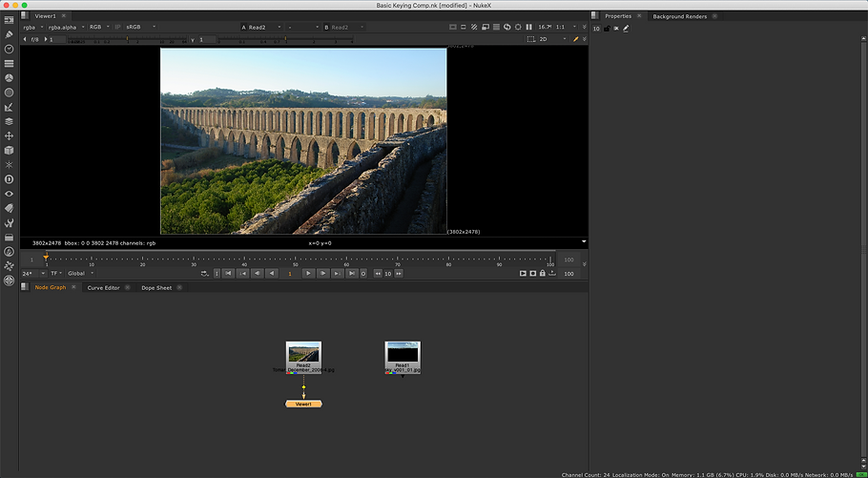The image size is (868, 478).
Task: Play the timeline forward
Action: pos(308,273)
